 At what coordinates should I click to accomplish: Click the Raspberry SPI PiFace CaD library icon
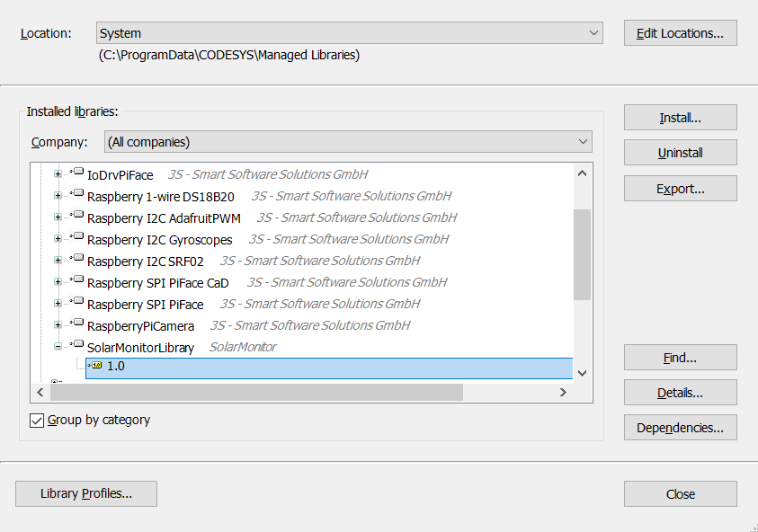77,279
